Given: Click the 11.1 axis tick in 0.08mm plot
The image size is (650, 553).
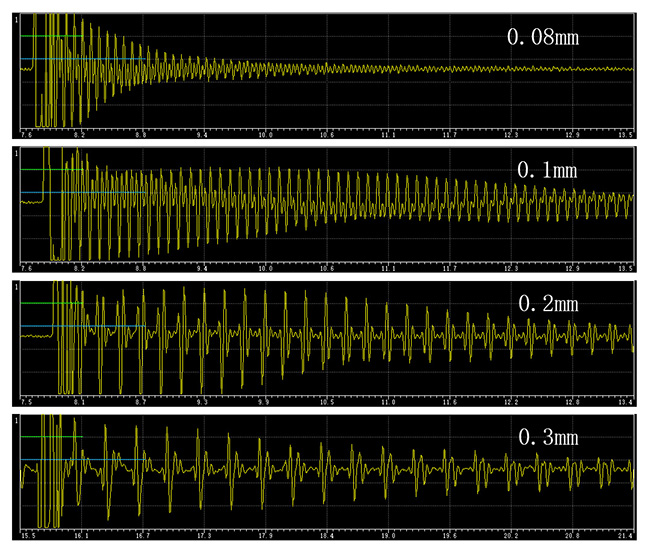Looking at the screenshot, I should click(388, 134).
